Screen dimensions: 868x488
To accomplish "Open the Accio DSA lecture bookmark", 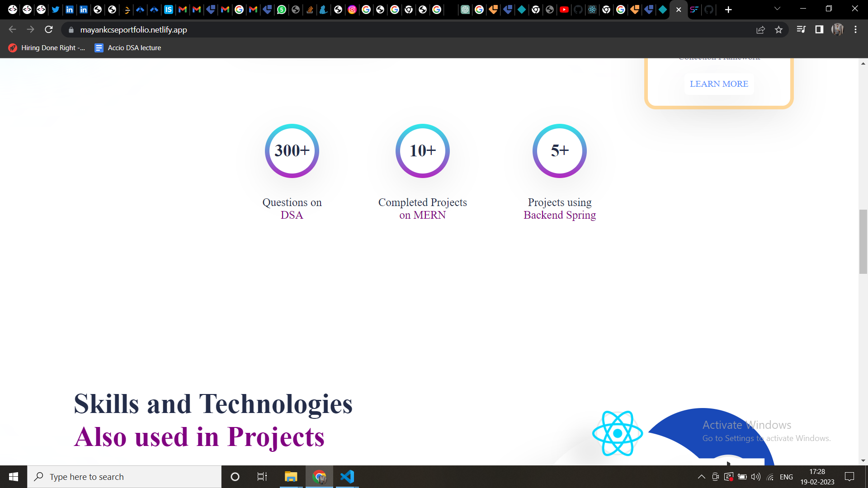I will coord(128,47).
